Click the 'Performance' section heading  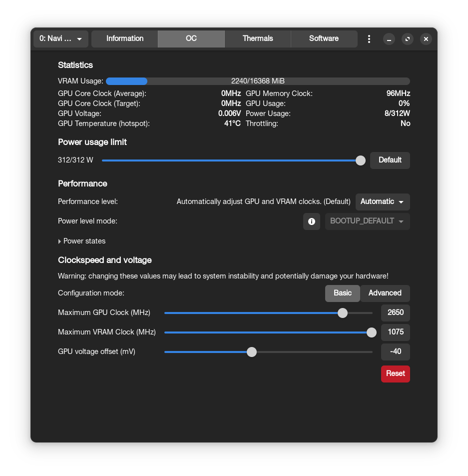82,183
